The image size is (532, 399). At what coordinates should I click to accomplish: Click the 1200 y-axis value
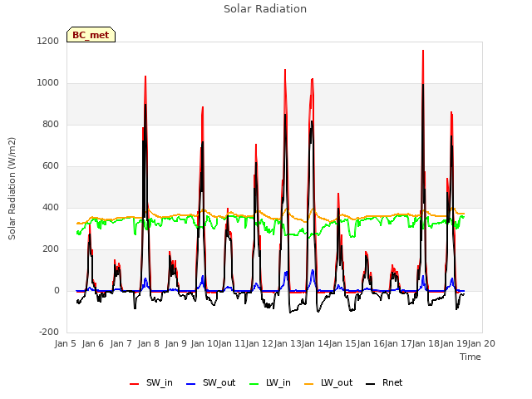48,41
